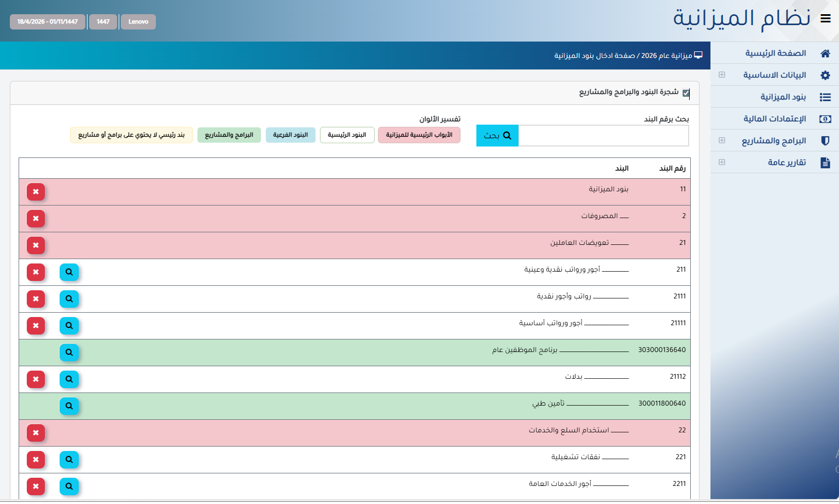View details of item 211 via magnifier icon
Screen dimensions: 839x504
pyautogui.click(x=69, y=272)
